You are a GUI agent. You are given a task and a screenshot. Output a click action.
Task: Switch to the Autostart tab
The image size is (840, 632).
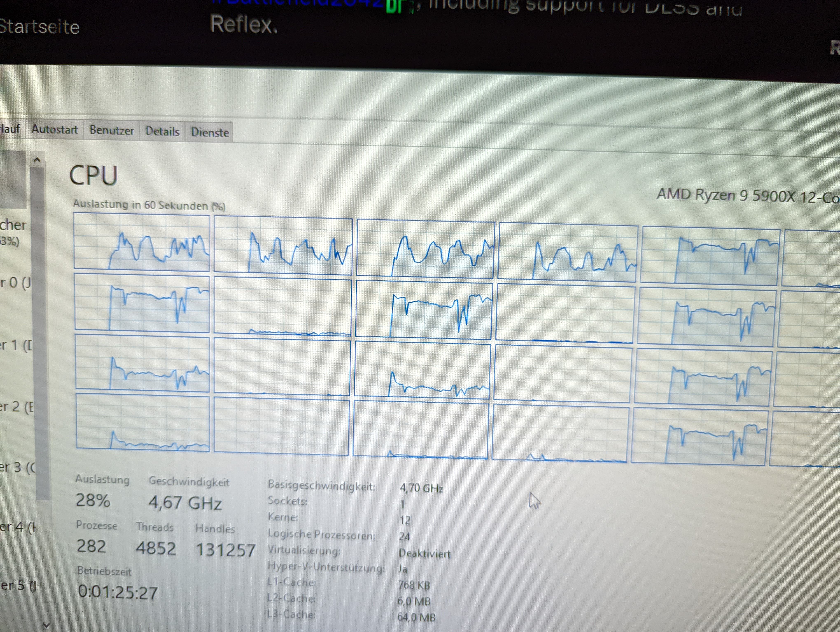54,130
